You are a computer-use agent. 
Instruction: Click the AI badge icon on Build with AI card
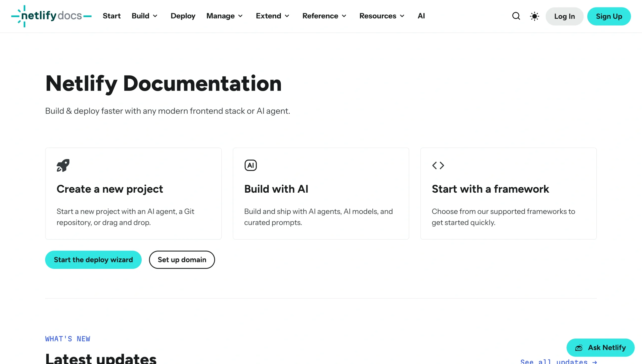[x=251, y=165]
